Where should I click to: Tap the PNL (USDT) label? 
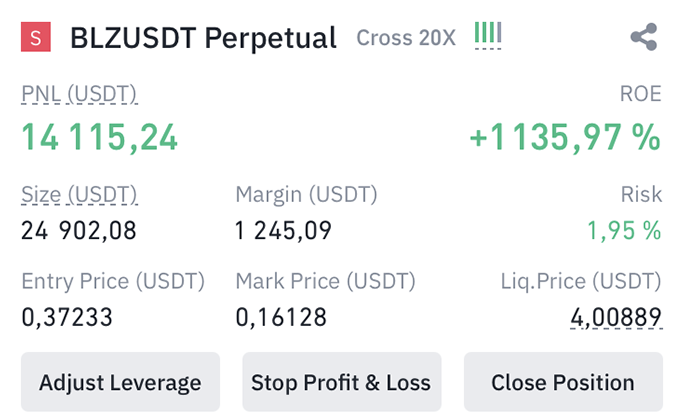tap(79, 94)
